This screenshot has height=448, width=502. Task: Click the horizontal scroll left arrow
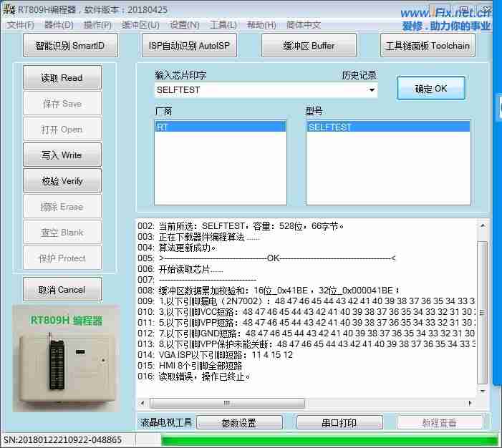[x=143, y=403]
